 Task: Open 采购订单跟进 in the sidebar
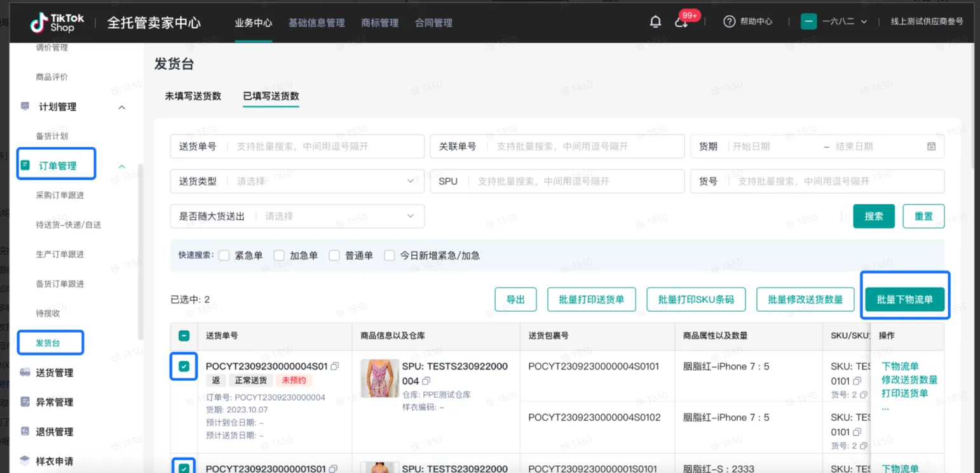[60, 196]
